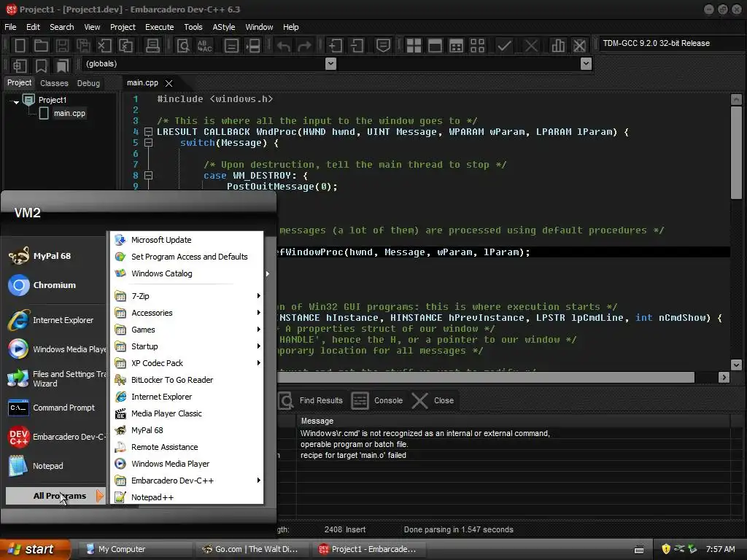Click the Rebuild All grid toolbar icon
747x560 pixels.
[477, 46]
